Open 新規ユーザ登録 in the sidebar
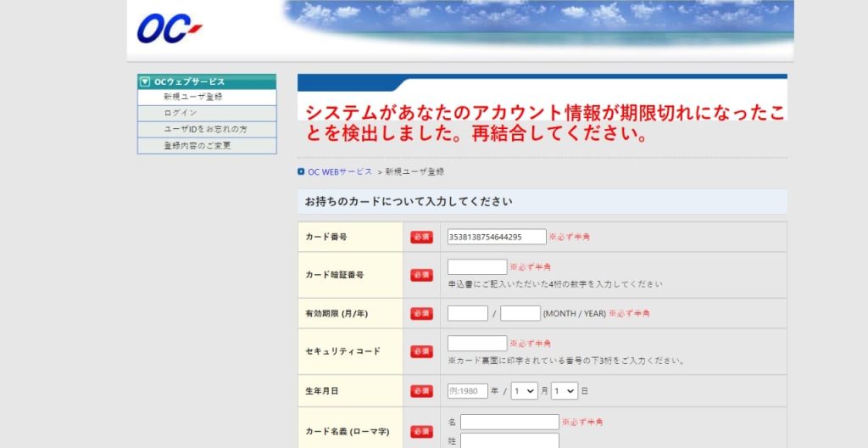 coord(193,97)
